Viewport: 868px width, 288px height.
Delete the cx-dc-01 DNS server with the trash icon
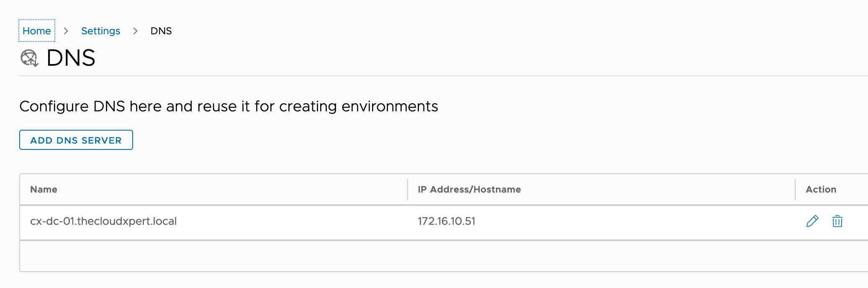coord(837,221)
